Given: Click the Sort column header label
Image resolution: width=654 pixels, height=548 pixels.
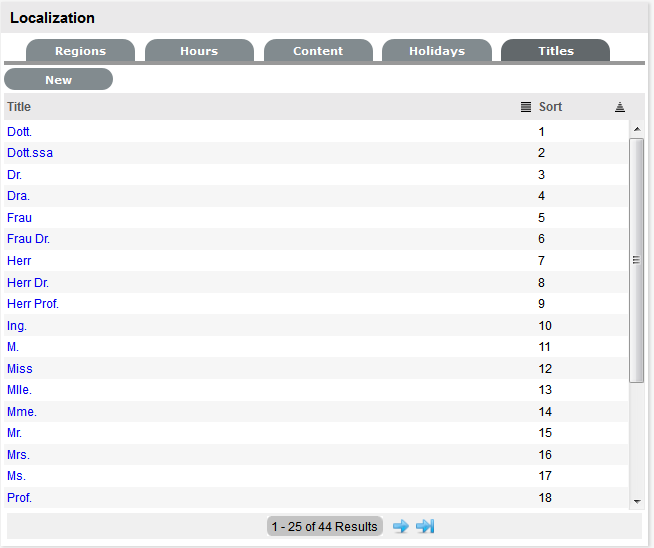Looking at the screenshot, I should click(551, 107).
